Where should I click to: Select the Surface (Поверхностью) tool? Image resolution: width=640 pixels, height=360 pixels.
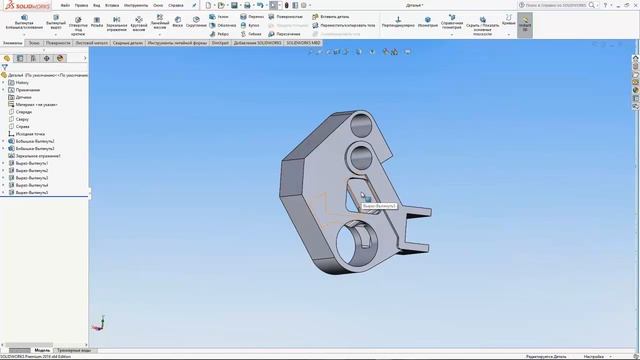pos(286,17)
